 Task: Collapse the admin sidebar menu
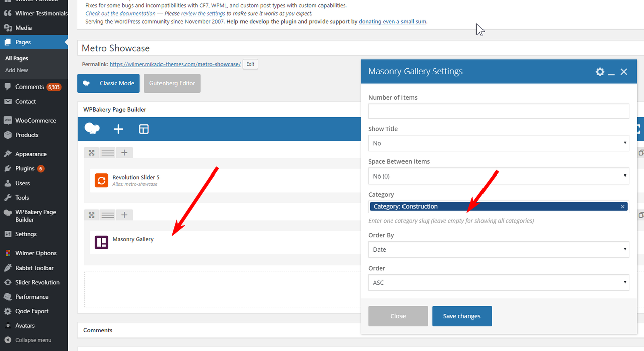(x=34, y=340)
